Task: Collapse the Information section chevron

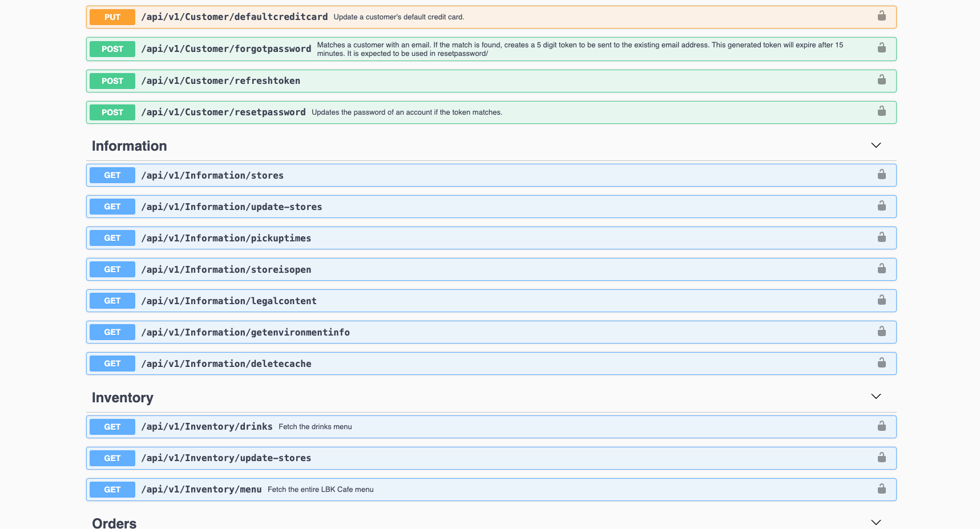Action: pos(876,146)
